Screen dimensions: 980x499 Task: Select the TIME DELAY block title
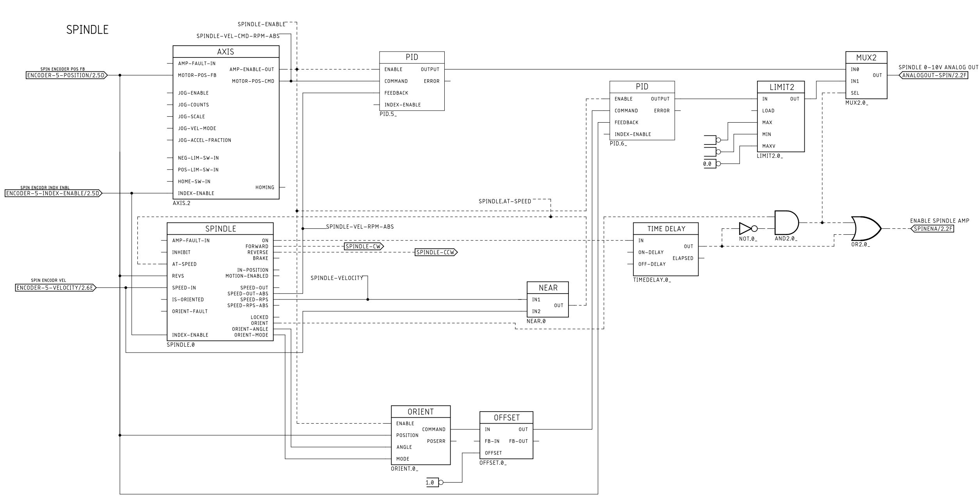point(666,229)
